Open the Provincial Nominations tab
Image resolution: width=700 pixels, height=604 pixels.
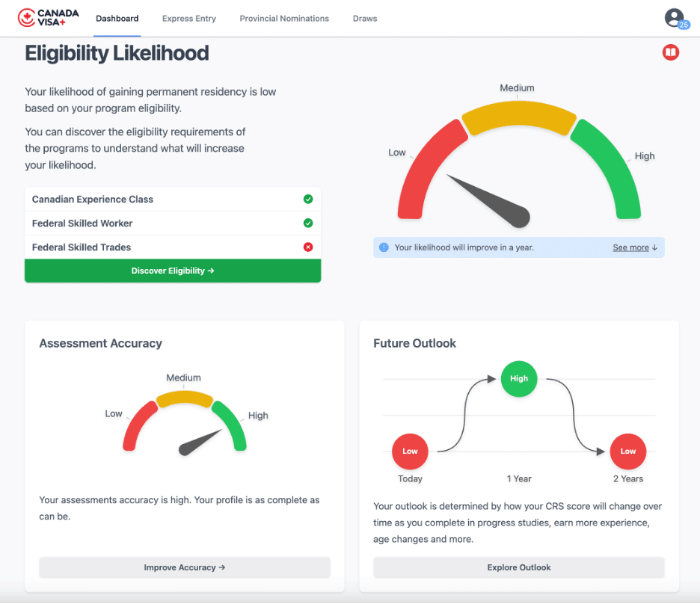point(284,19)
